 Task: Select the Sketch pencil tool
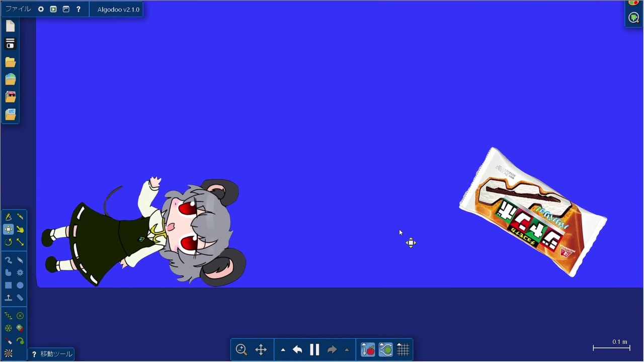click(9, 217)
